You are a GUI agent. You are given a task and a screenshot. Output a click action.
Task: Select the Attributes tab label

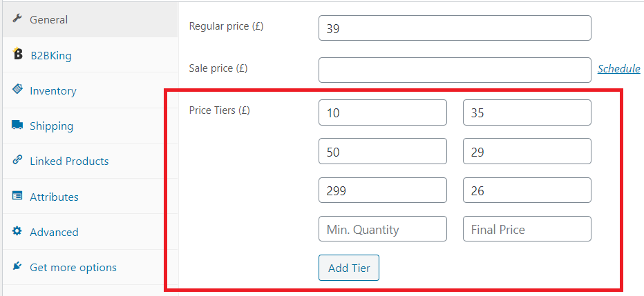click(x=54, y=197)
